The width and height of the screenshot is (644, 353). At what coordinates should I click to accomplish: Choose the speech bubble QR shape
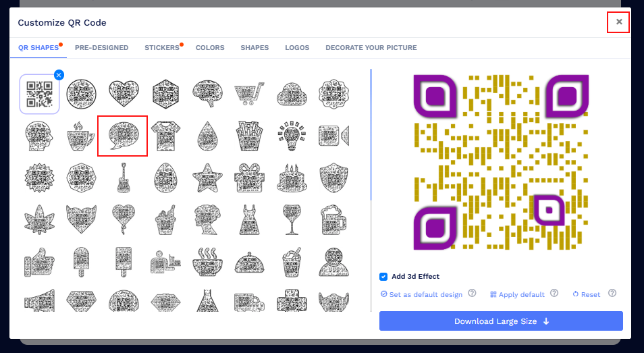coord(122,136)
